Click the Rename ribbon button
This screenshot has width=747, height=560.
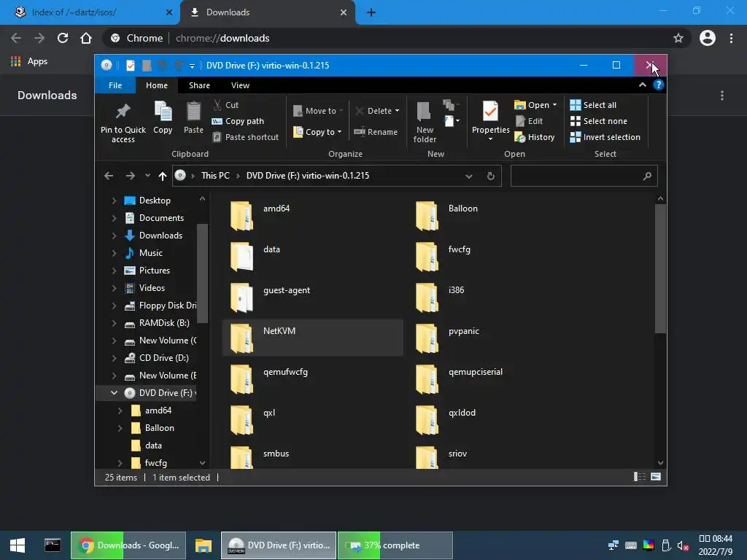coord(376,132)
